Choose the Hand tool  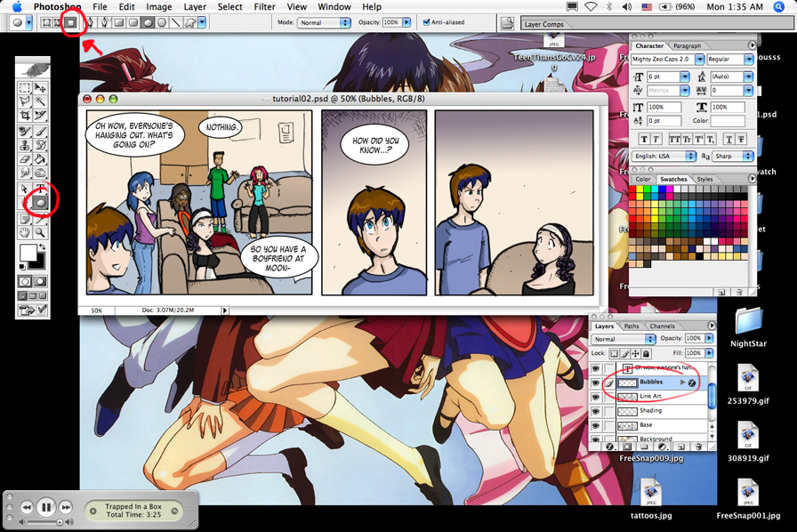[24, 233]
